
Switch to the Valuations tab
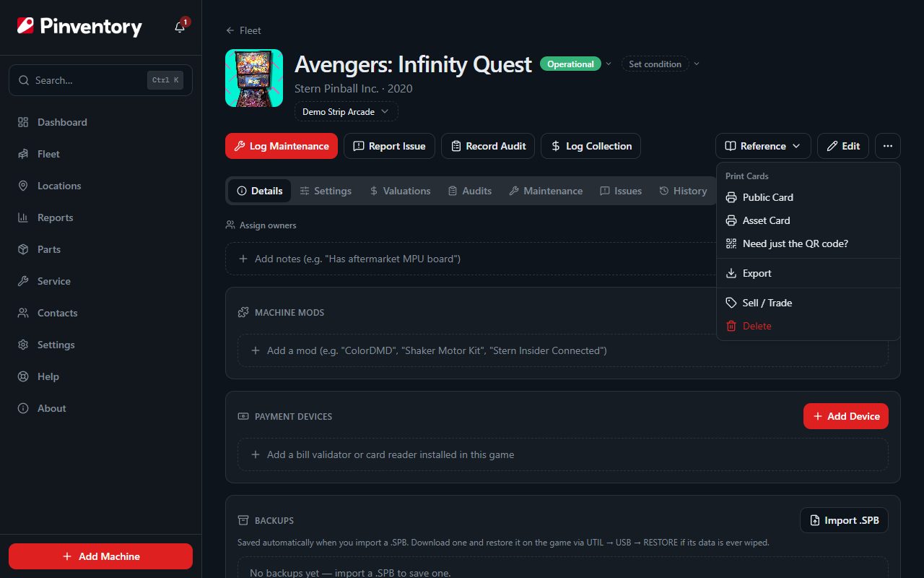[400, 191]
